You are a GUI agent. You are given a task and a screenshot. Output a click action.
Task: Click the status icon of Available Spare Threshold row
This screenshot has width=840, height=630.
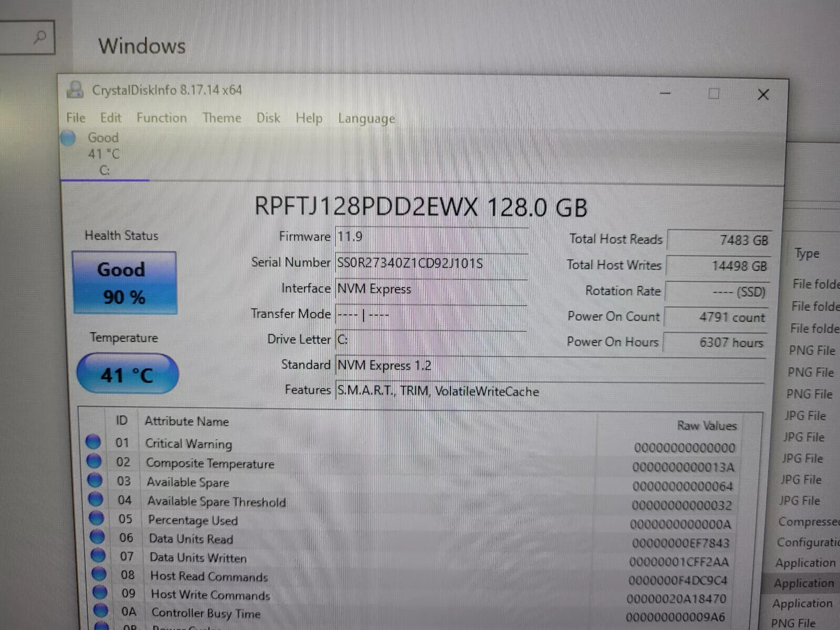[96, 499]
